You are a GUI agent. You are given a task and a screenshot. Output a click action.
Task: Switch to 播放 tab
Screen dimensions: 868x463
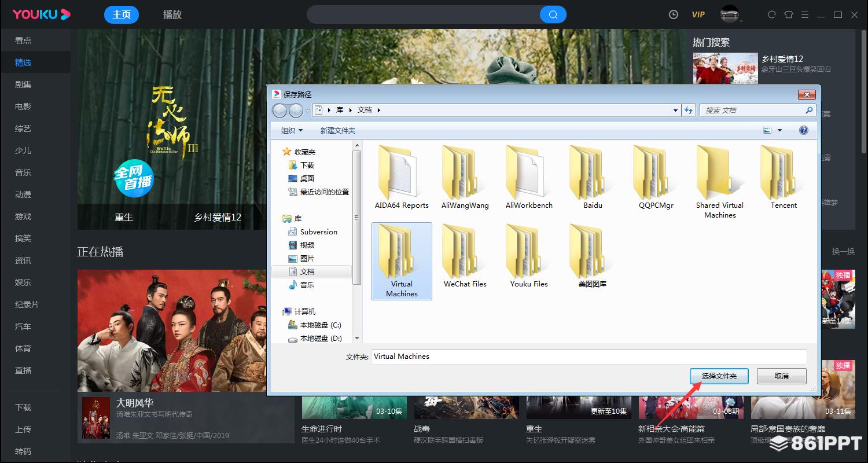coord(172,14)
